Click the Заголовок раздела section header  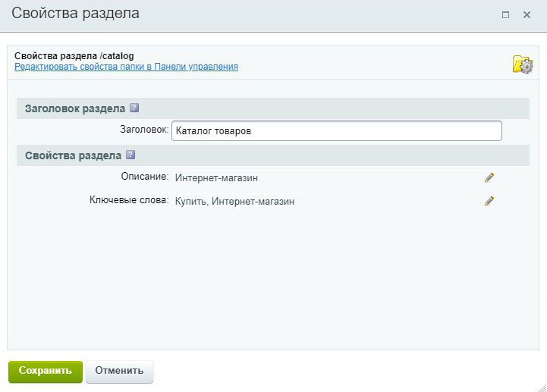[x=273, y=108]
